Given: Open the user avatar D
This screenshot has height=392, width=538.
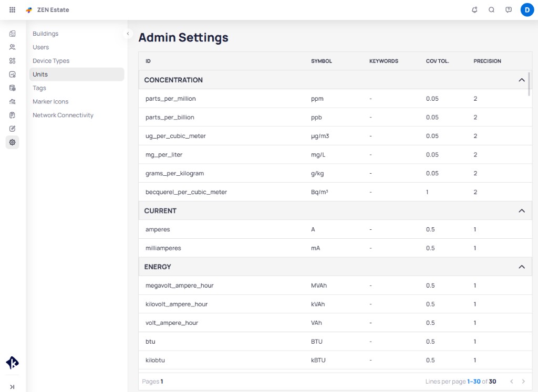Looking at the screenshot, I should click(527, 10).
